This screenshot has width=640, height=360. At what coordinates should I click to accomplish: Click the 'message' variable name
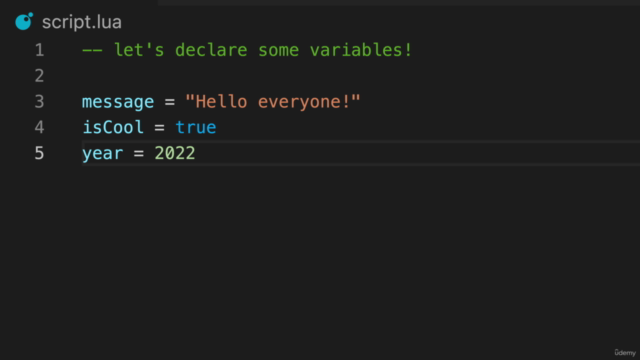tap(118, 102)
